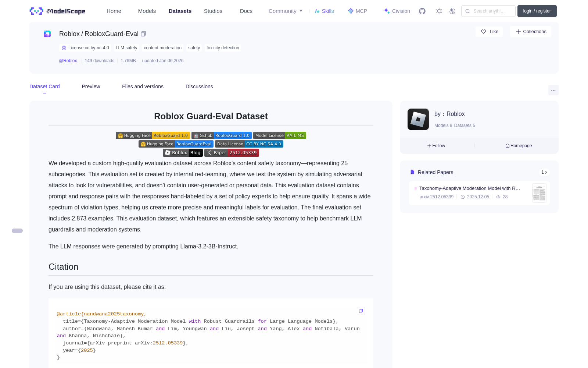The height and width of the screenshot is (368, 588).
Task: Open the Taxonomy-Adaptive Moderation paper thumbnail
Action: 539,193
